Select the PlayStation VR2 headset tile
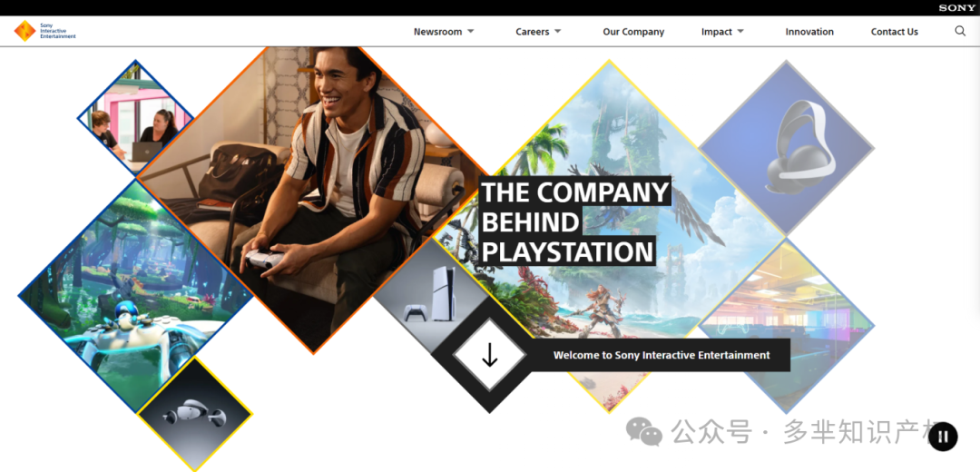 [194, 415]
